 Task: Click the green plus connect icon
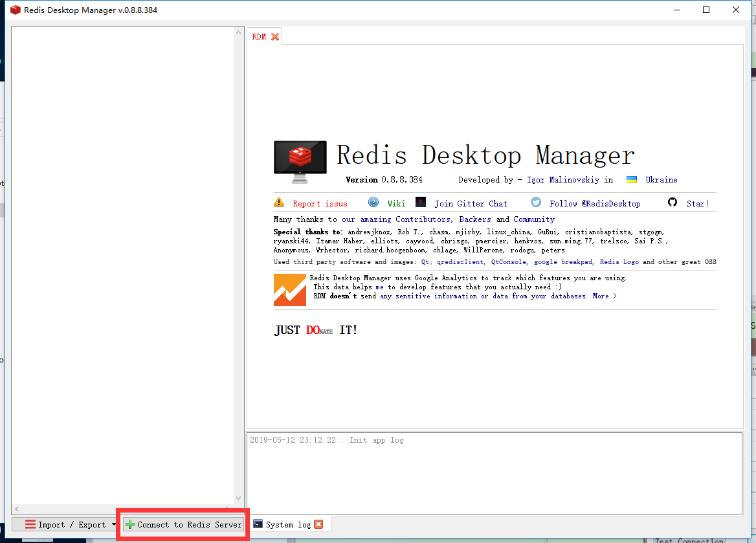129,524
